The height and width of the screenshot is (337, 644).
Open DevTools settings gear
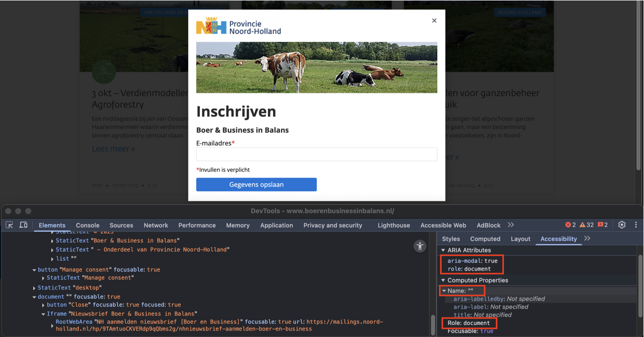pos(622,225)
